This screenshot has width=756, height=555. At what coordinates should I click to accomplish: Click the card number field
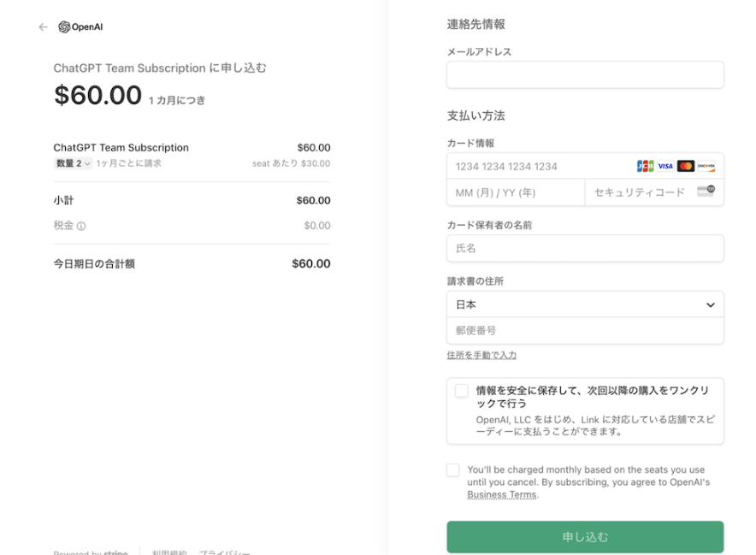(539, 167)
